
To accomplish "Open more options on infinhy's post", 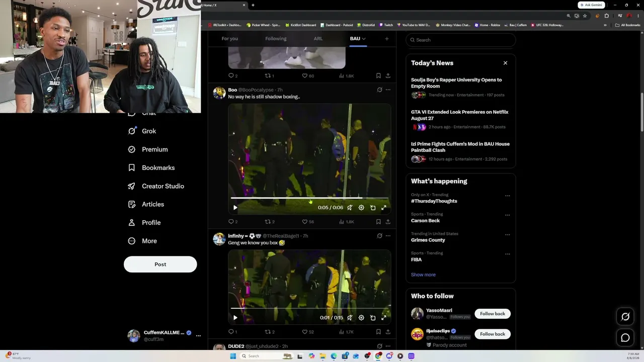I will point(388,236).
